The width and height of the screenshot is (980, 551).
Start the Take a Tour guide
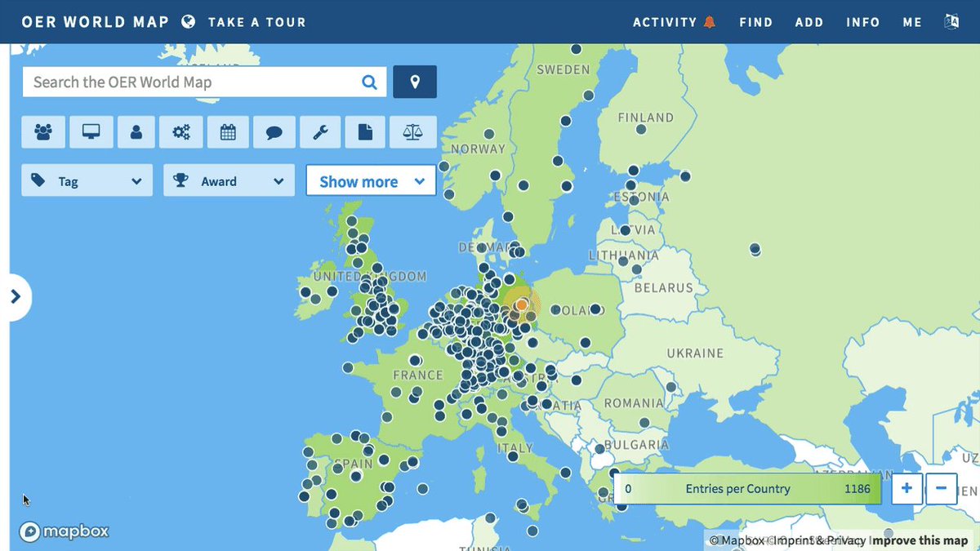click(257, 22)
